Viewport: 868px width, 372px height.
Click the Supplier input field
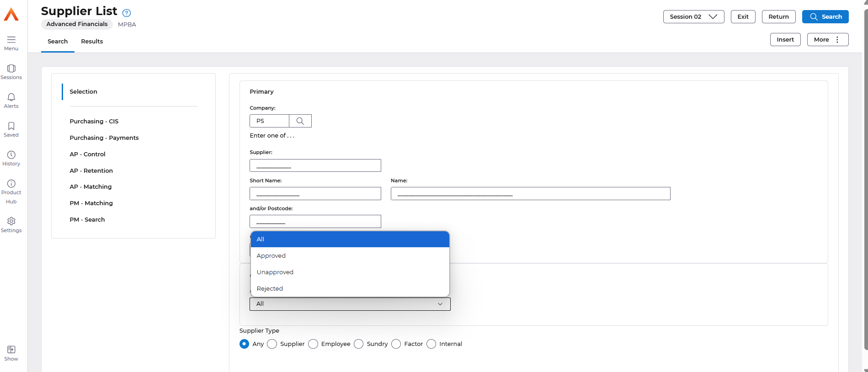315,165
